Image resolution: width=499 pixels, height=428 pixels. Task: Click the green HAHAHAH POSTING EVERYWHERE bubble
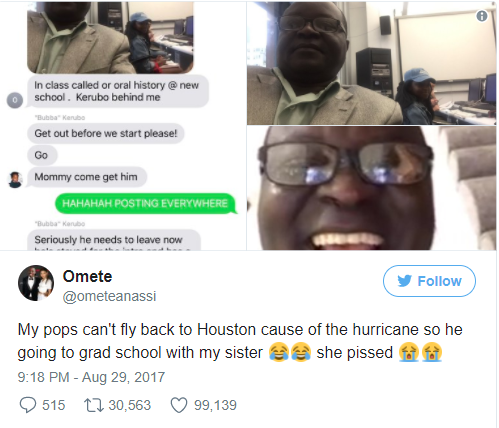[x=145, y=203]
